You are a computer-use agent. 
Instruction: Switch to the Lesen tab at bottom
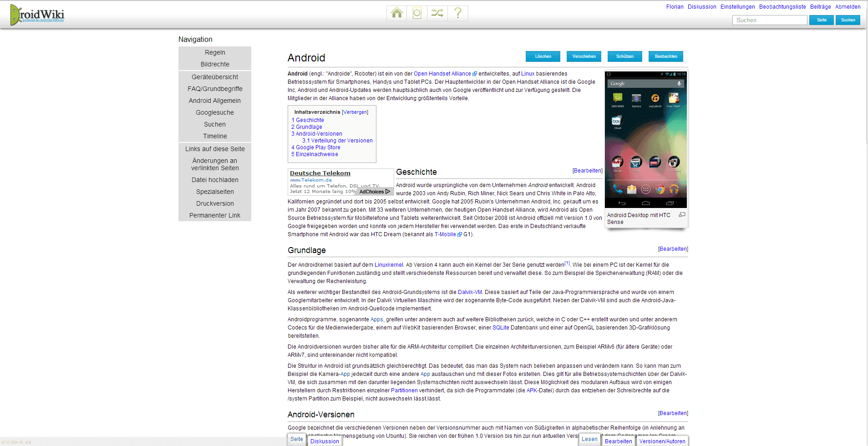point(589,440)
